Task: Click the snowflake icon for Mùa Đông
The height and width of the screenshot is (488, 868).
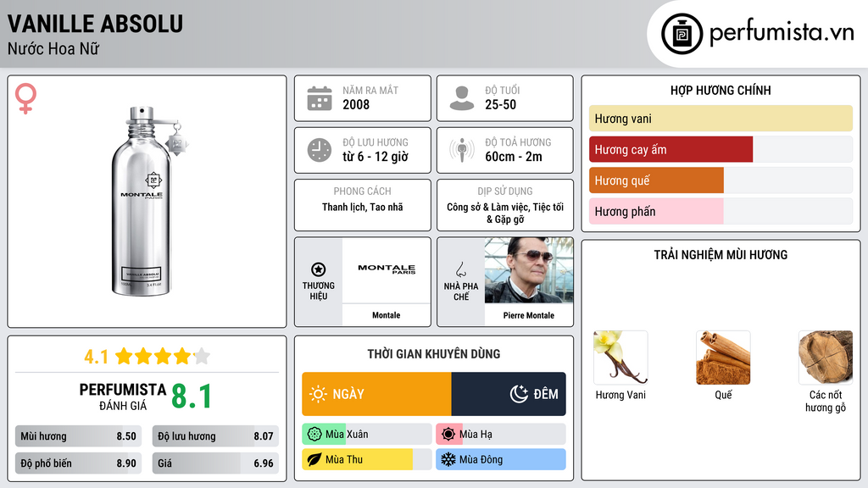Action: click(448, 459)
